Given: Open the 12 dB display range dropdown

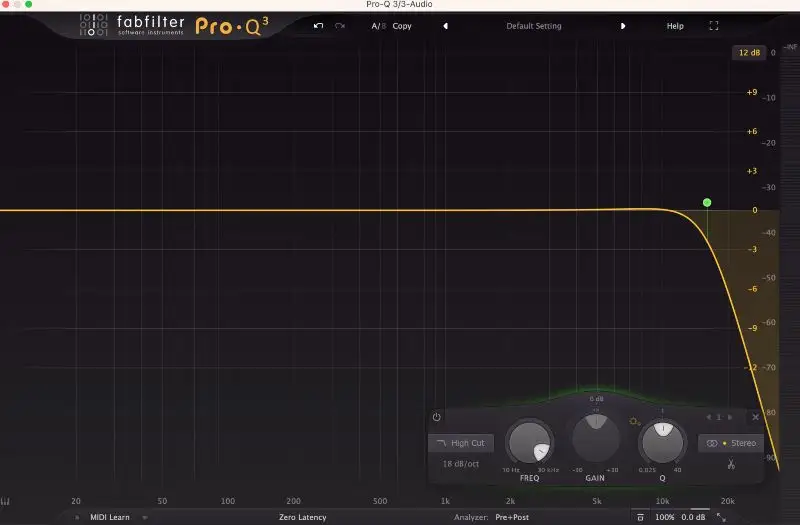Looking at the screenshot, I should [x=748, y=52].
